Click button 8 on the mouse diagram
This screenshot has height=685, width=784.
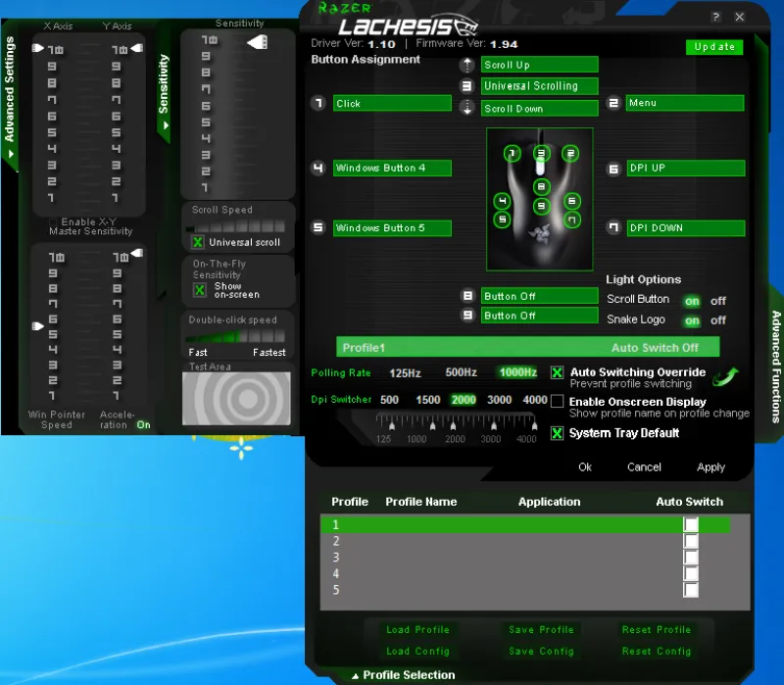coord(542,187)
